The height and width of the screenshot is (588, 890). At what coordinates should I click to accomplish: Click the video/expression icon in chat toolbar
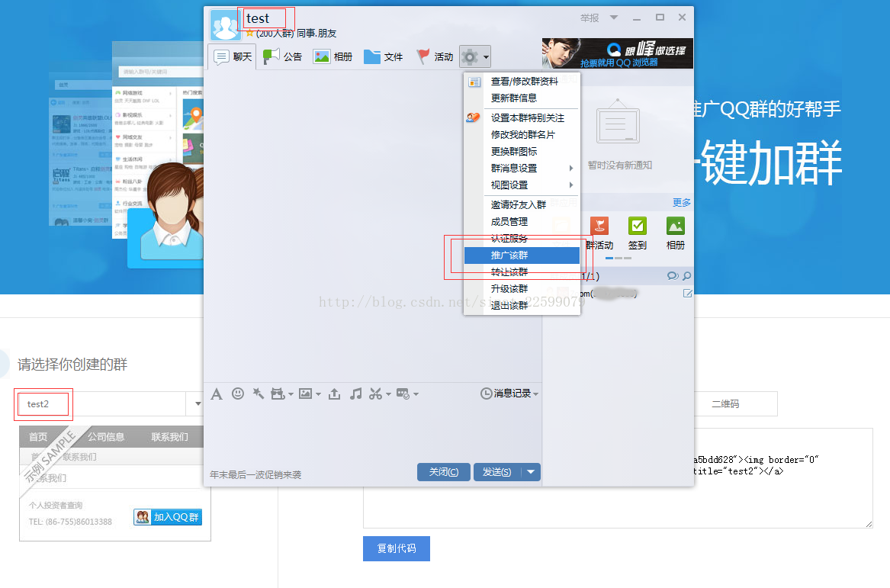coord(278,394)
